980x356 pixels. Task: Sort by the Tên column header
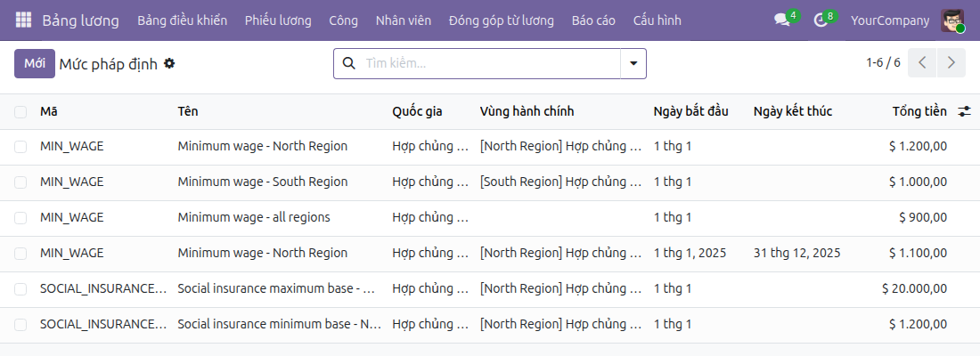click(x=187, y=111)
